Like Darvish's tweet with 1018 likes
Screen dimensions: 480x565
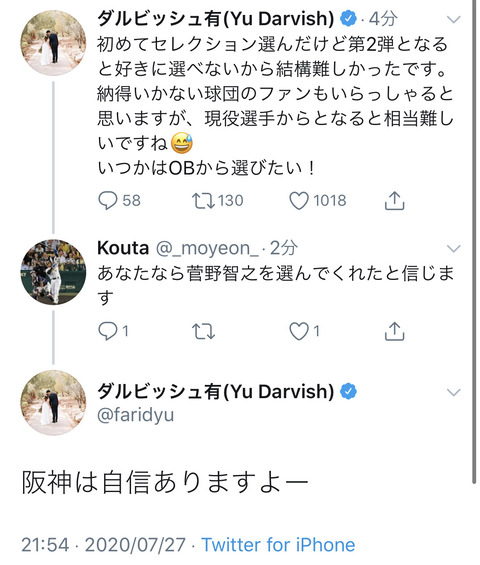(299, 201)
